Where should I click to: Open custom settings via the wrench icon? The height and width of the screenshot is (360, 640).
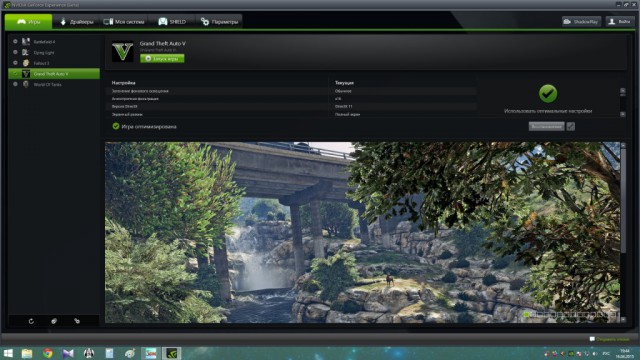pos(571,127)
